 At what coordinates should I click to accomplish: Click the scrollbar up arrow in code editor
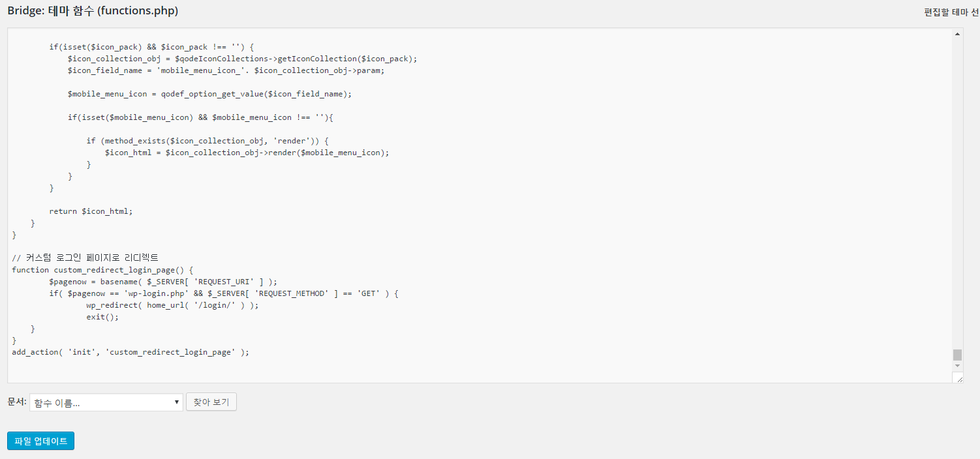[957, 34]
